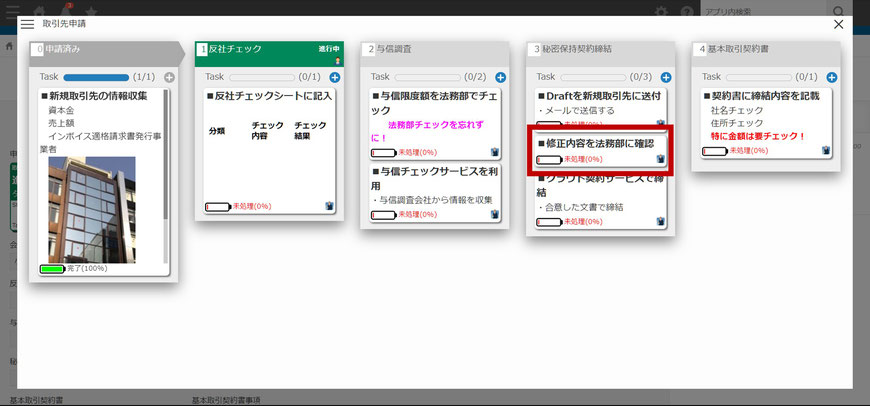
Task: Open the 新規取引先の情報収集 task card title
Action: pyautogui.click(x=98, y=96)
